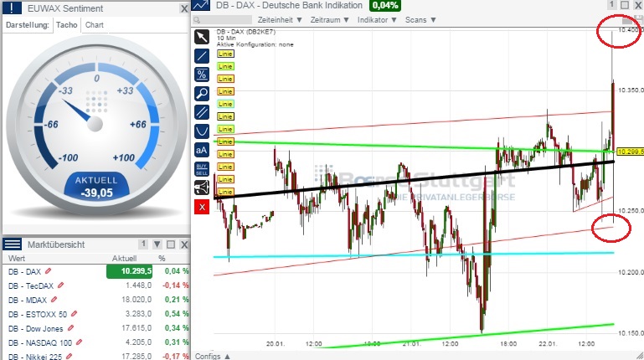The height and width of the screenshot is (360, 644).
Task: Open the BUY SELL marker tool
Action: click(202, 169)
